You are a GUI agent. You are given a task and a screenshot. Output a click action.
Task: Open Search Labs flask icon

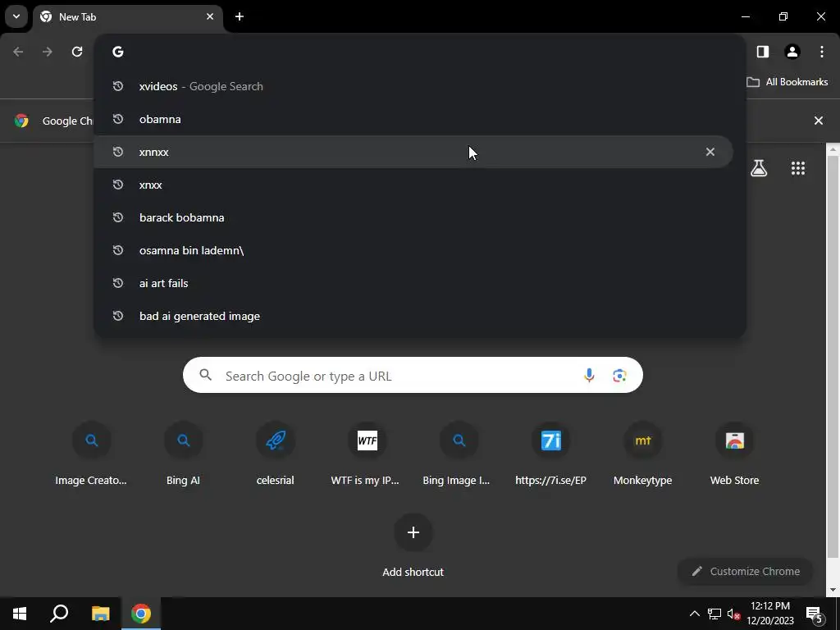pyautogui.click(x=759, y=168)
